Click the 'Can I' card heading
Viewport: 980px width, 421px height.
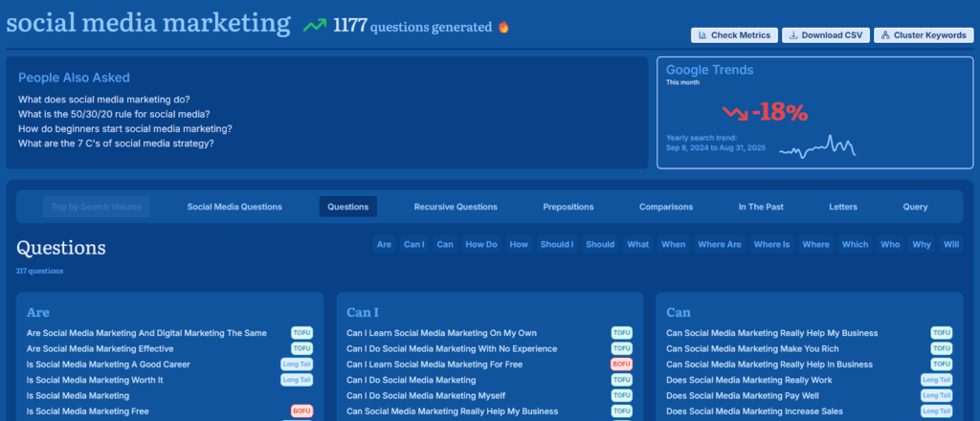(x=363, y=312)
